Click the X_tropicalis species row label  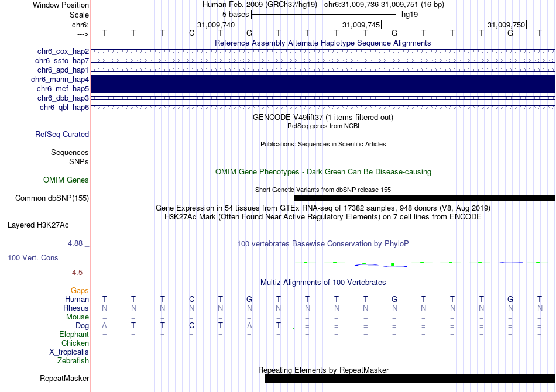coord(69,352)
